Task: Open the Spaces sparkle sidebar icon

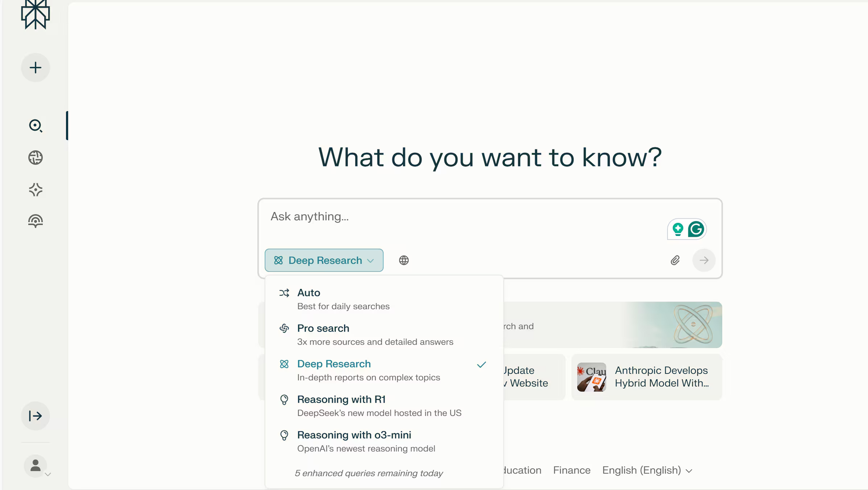Action: [36, 189]
